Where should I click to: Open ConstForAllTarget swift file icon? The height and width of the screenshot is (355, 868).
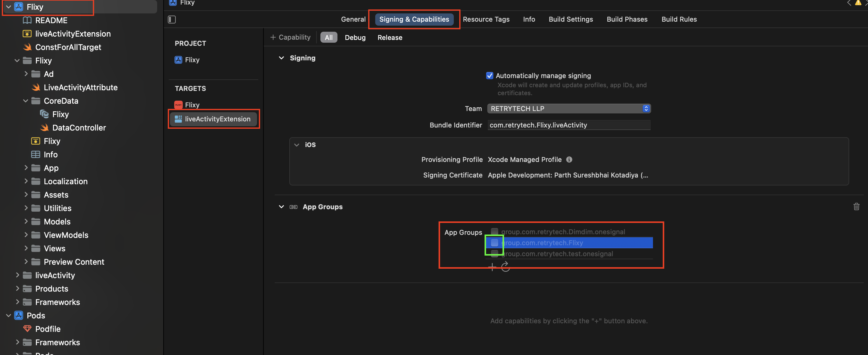(x=27, y=47)
